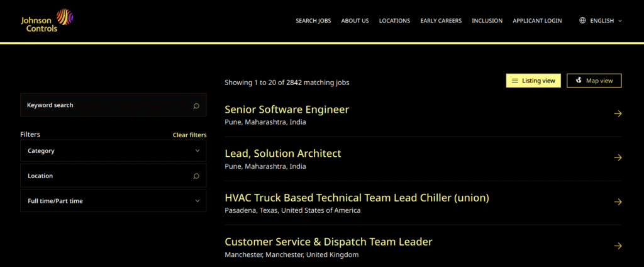Click the Location field magnifier icon
The height and width of the screenshot is (267, 644).
coord(196,176)
